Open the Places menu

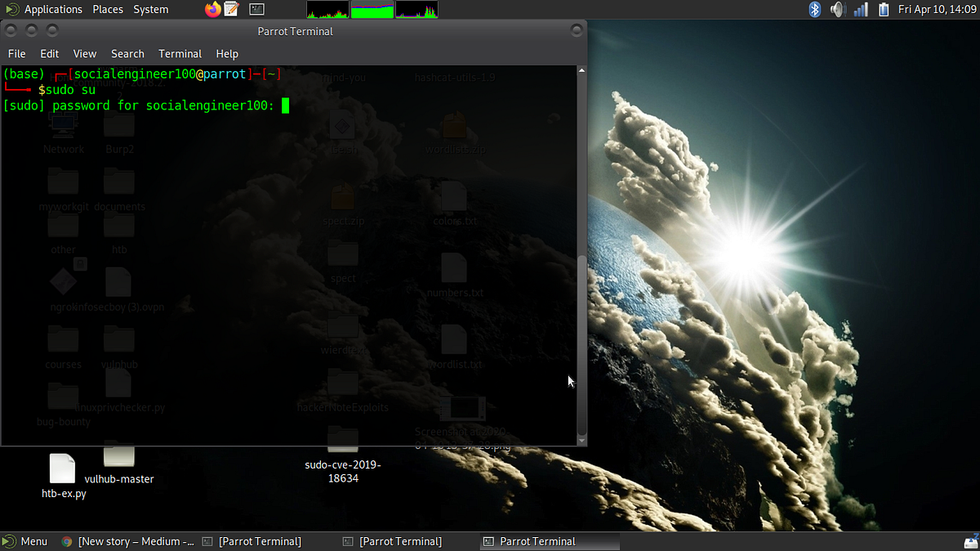(x=107, y=9)
